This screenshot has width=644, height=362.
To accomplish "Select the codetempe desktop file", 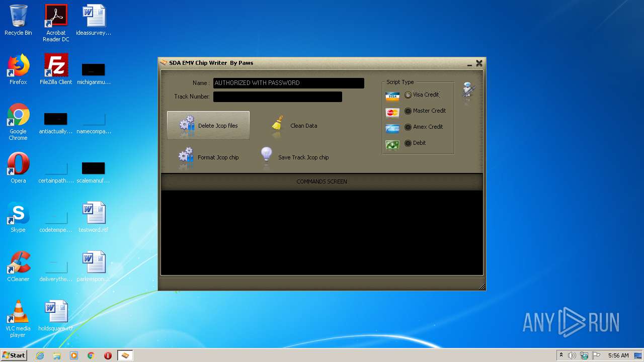I will 56,221.
